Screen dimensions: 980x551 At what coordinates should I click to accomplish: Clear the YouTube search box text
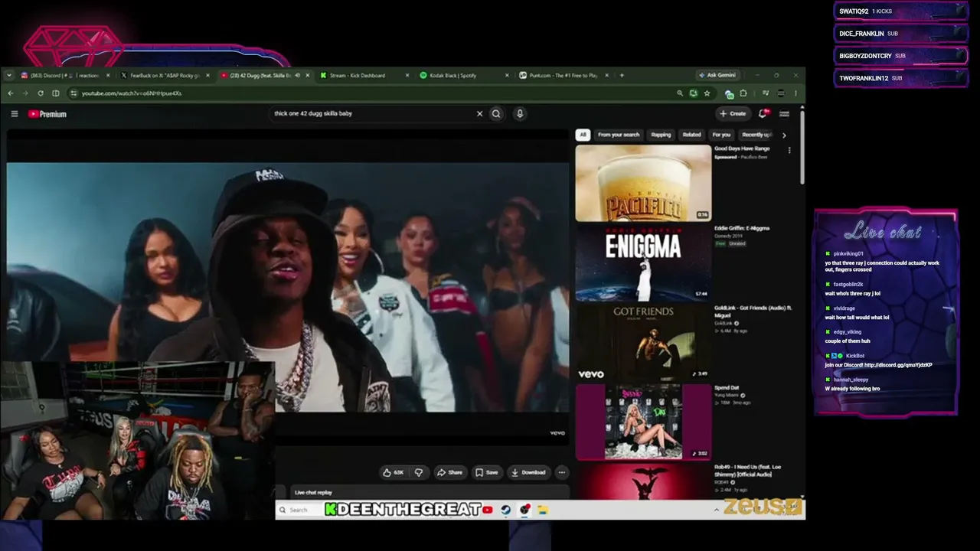(x=479, y=114)
